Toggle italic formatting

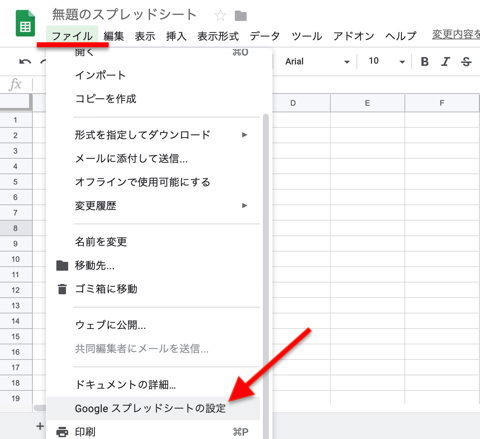[x=445, y=62]
